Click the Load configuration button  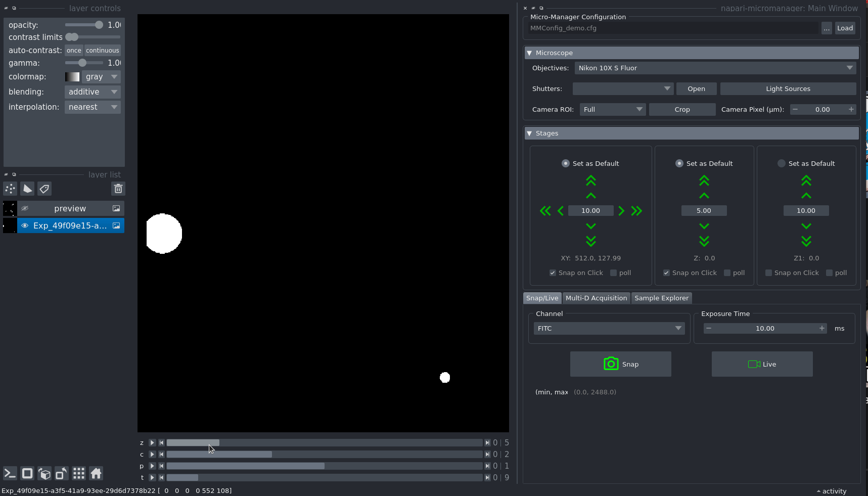tap(845, 28)
